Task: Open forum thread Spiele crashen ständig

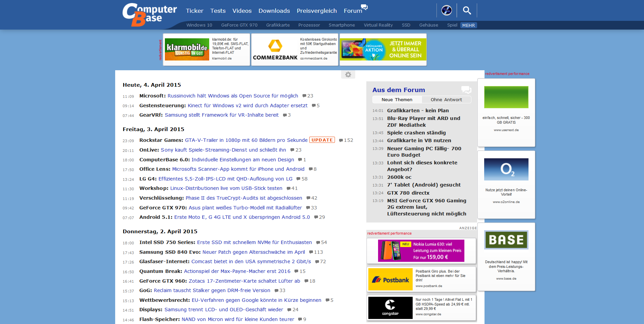Action: [416, 133]
